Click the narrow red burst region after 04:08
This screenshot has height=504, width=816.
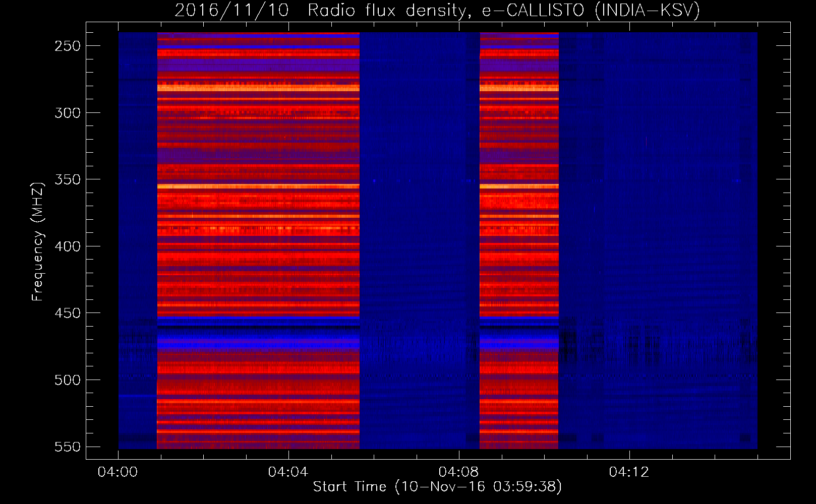(x=519, y=240)
